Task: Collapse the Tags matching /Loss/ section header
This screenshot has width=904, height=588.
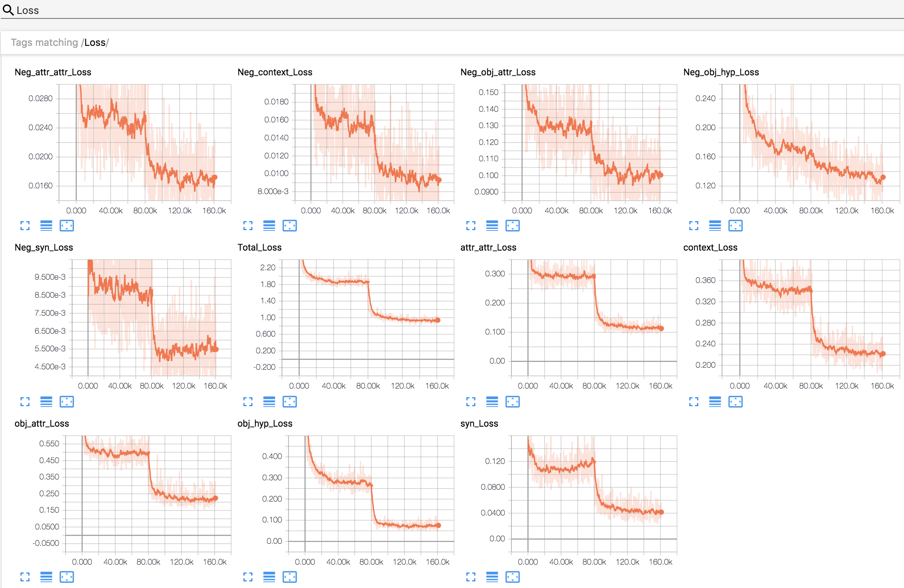Action: click(x=60, y=43)
